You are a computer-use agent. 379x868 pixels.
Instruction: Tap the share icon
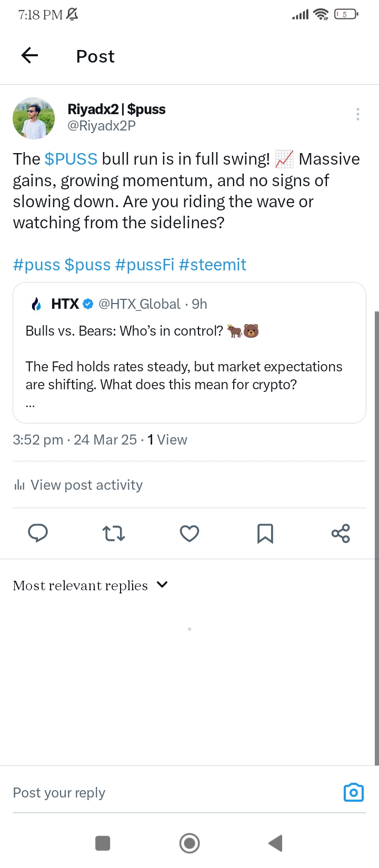pyautogui.click(x=341, y=533)
